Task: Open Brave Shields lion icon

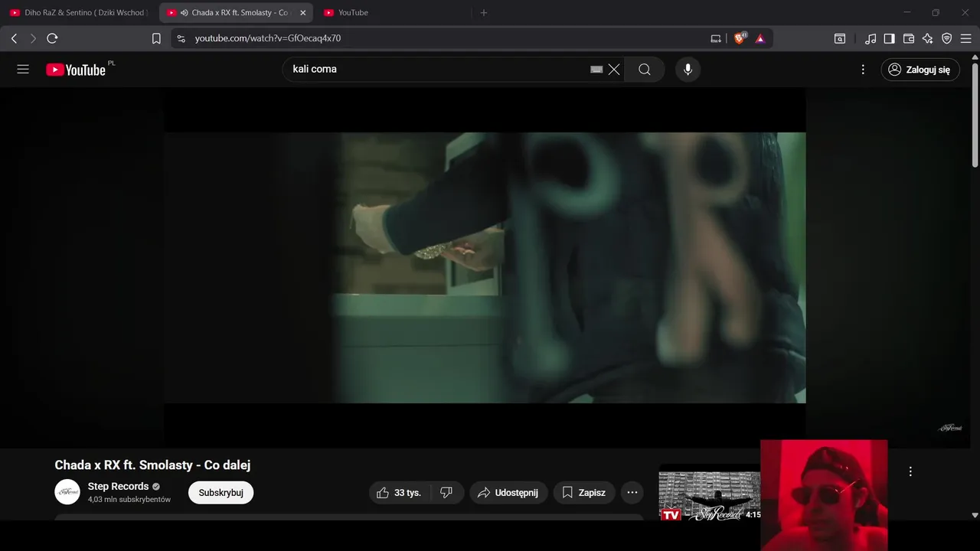Action: 740,38
